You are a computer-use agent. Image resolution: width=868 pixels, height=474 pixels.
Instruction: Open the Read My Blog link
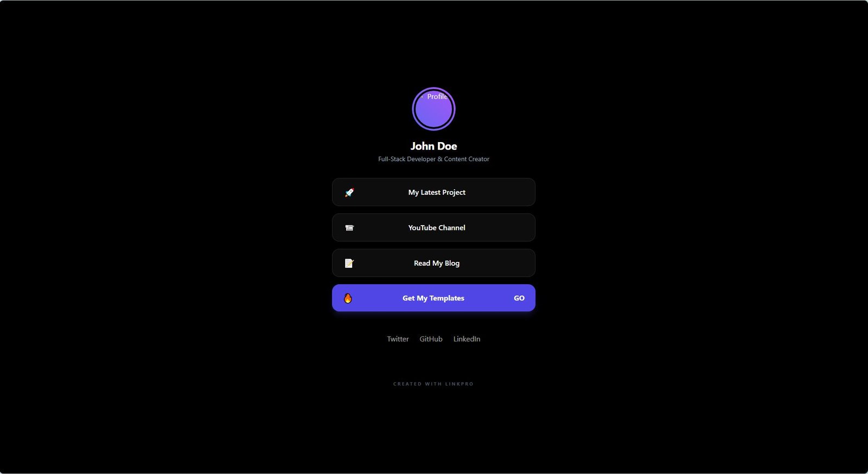tap(437, 263)
